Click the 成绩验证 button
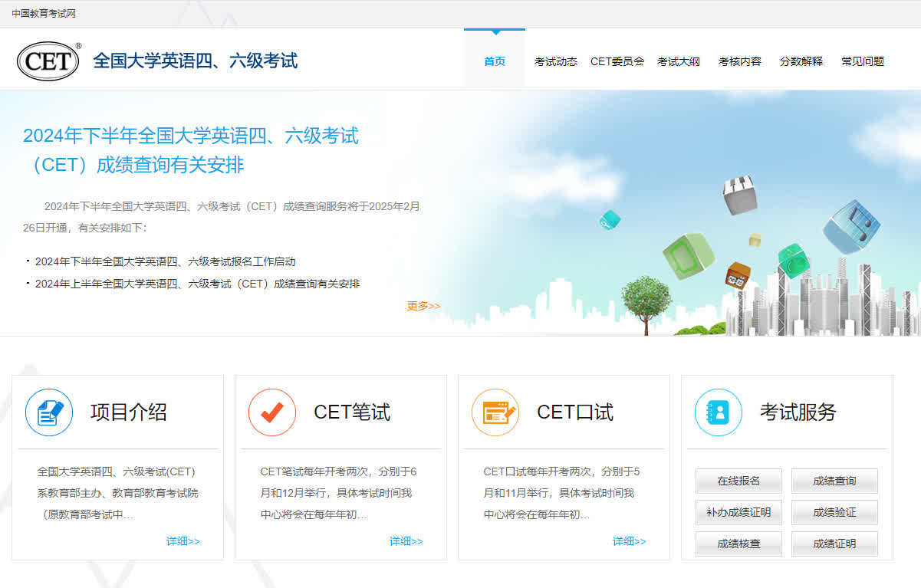This screenshot has width=921, height=588. click(x=834, y=512)
